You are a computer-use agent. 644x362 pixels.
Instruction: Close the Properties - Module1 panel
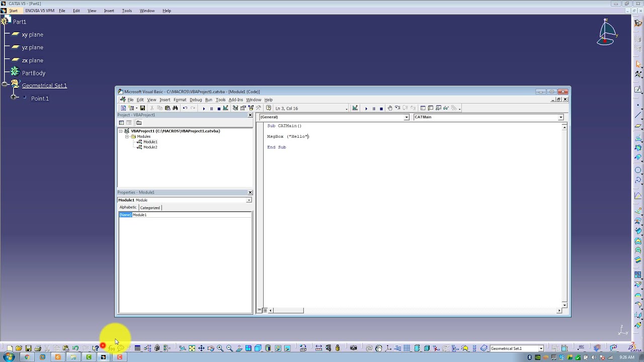250,193
